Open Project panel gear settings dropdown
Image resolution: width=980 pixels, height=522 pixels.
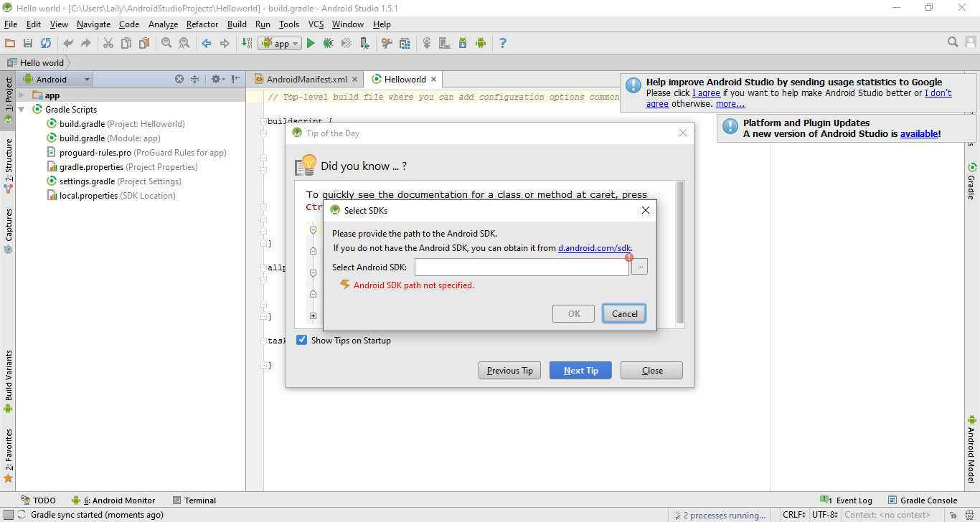217,80
